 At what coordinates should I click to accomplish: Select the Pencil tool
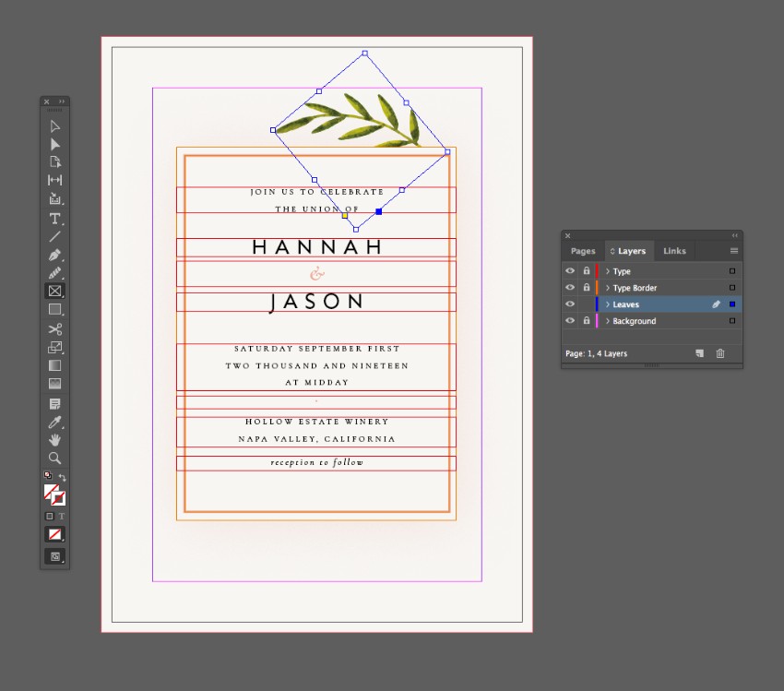[x=55, y=273]
